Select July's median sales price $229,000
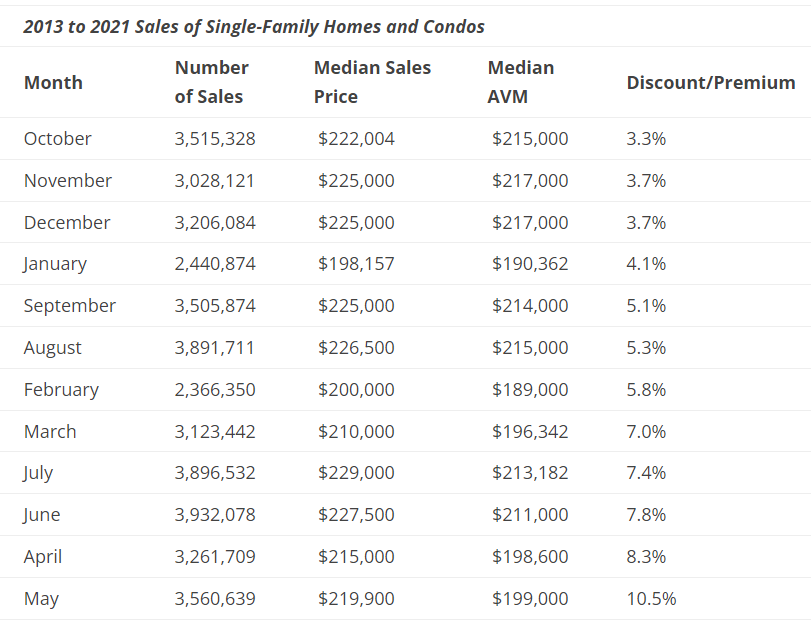The width and height of the screenshot is (811, 626). tap(356, 473)
